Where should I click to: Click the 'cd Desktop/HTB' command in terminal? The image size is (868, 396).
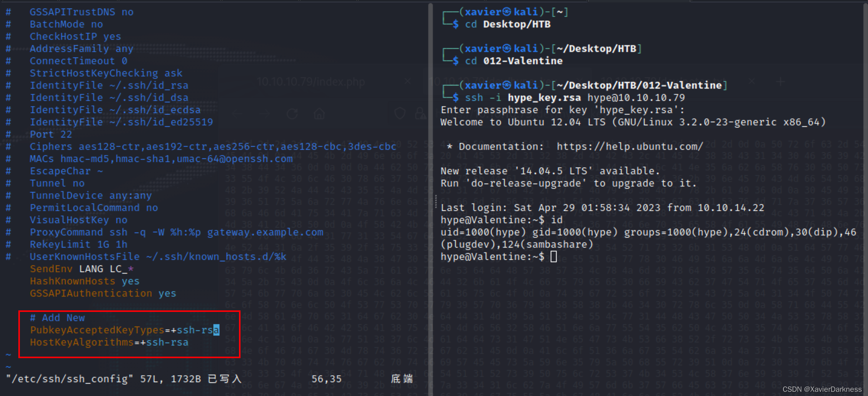pos(508,24)
